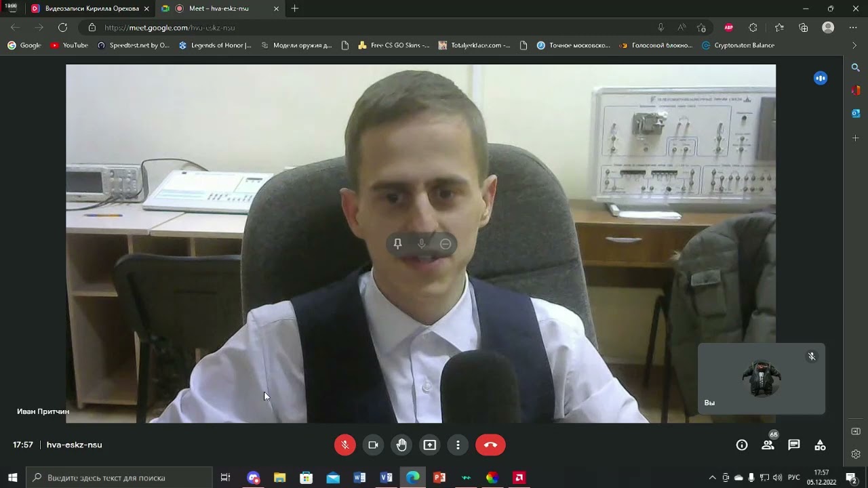Open the browser Extensions menu

pos(753,28)
